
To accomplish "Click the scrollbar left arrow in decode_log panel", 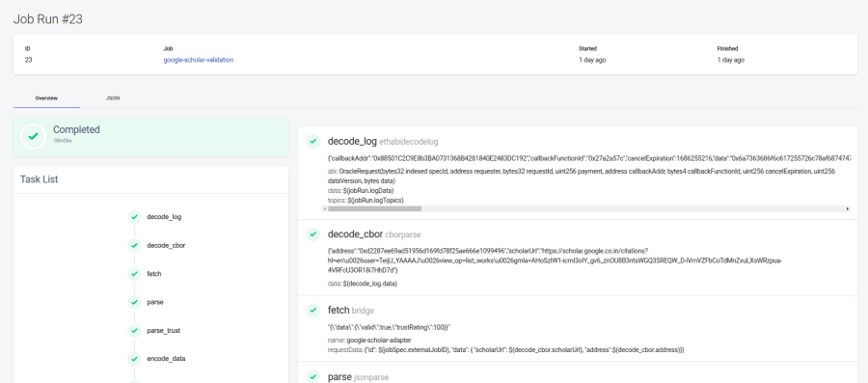I will click(x=324, y=208).
